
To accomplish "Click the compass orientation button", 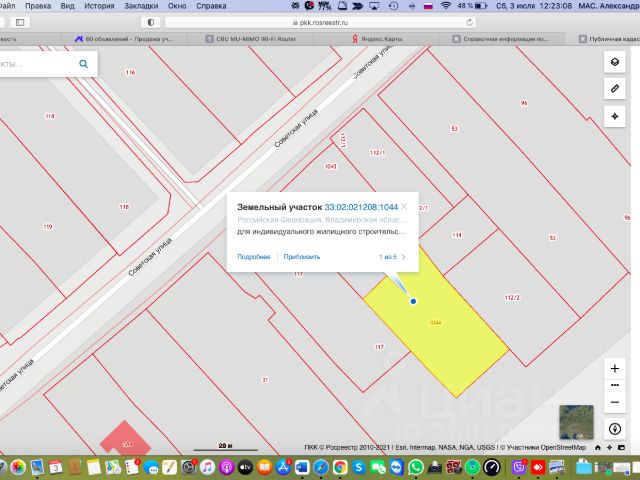I will point(614,428).
